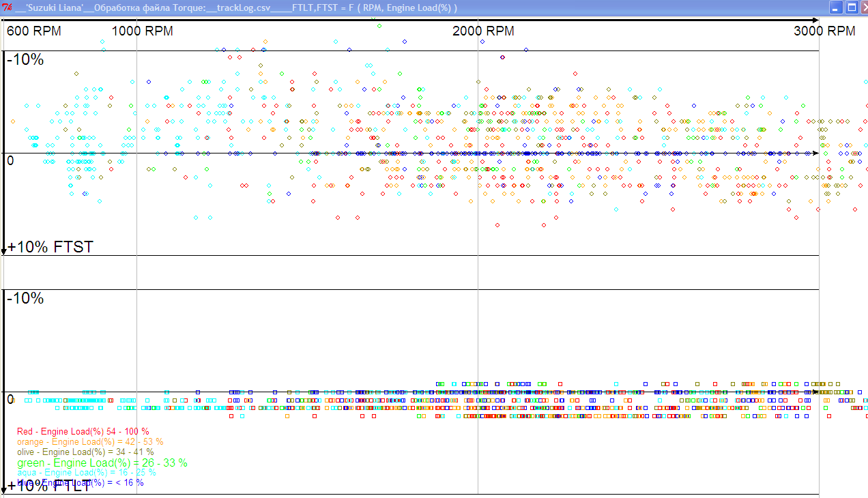Viewport: 868px width, 498px height.
Task: Click the down arrow beside +10% FTST
Action: (4, 250)
